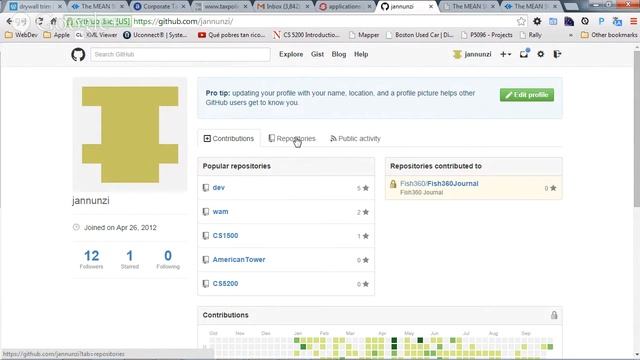640x360 pixels.
Task: Click the blue P extension icon
Action: (601, 21)
